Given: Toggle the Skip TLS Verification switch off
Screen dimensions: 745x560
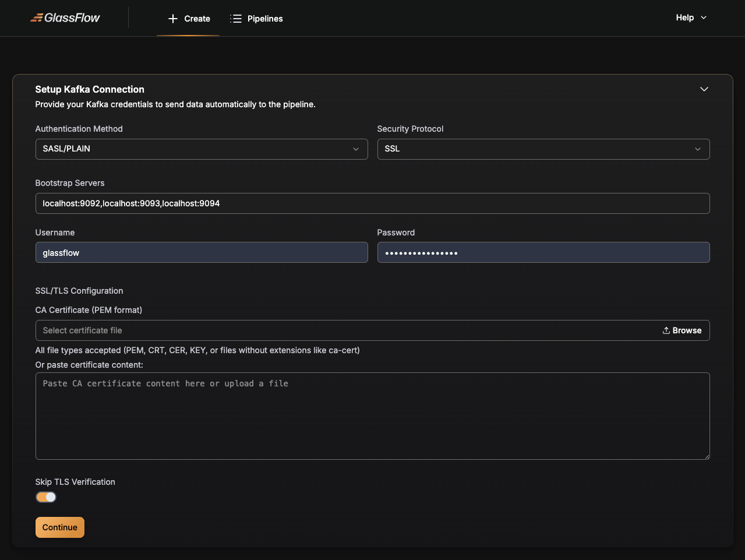Looking at the screenshot, I should (46, 496).
